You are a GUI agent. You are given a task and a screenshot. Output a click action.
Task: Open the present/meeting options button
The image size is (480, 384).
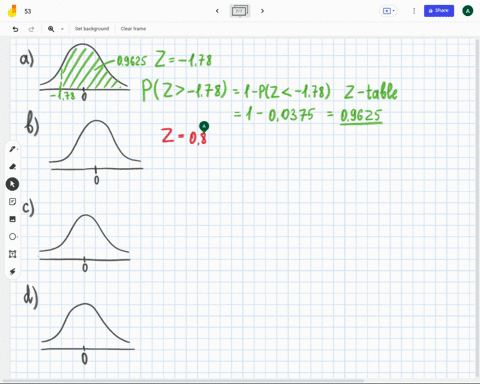coord(389,11)
